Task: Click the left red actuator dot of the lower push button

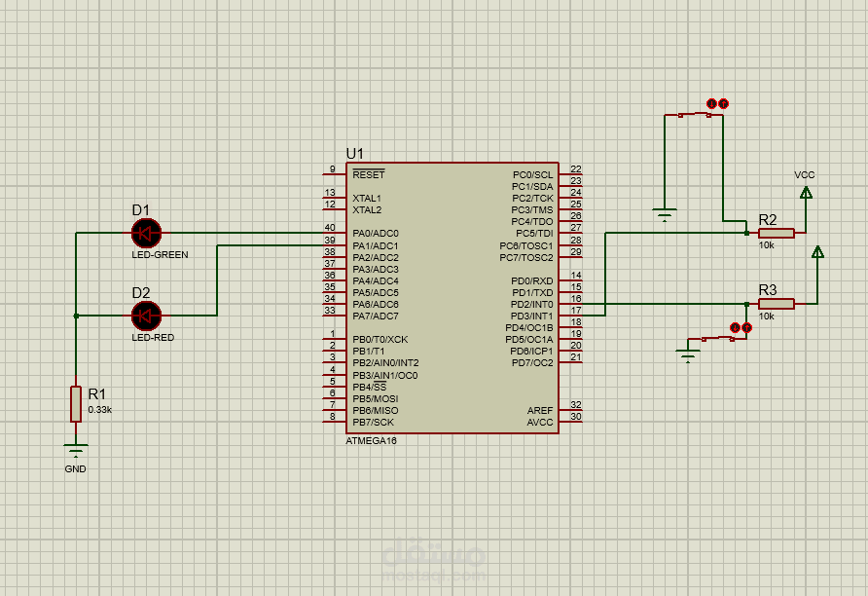Action: tap(736, 328)
